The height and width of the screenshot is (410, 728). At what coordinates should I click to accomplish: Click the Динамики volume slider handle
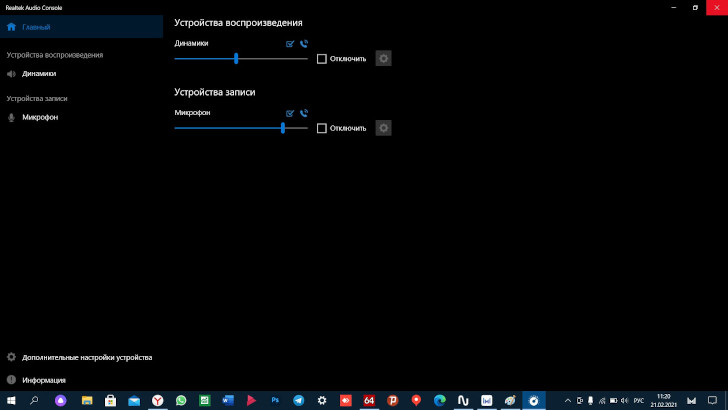pos(236,59)
